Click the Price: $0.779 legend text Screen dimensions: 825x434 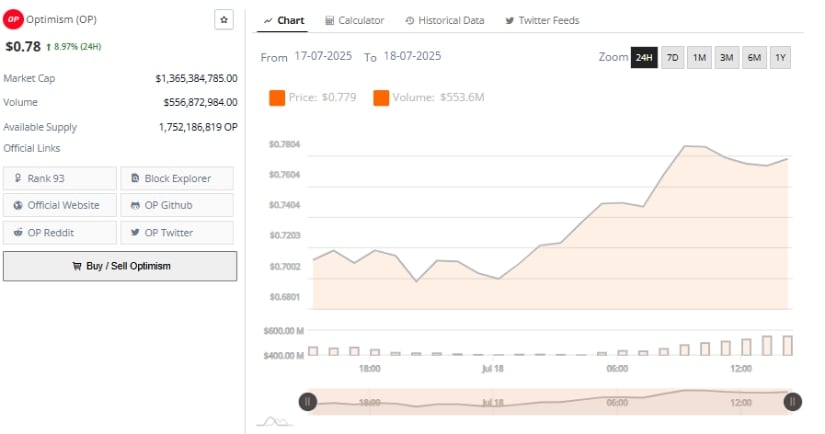tap(323, 97)
